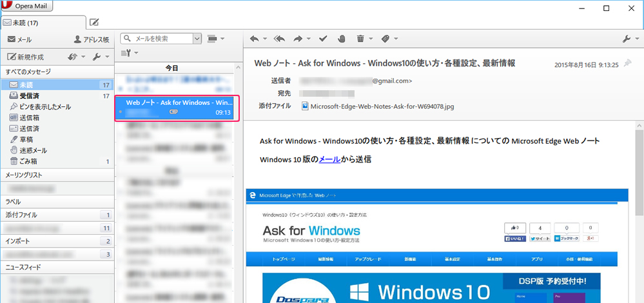
Task: Follow the メール hyperlink in message body
Action: click(x=329, y=160)
